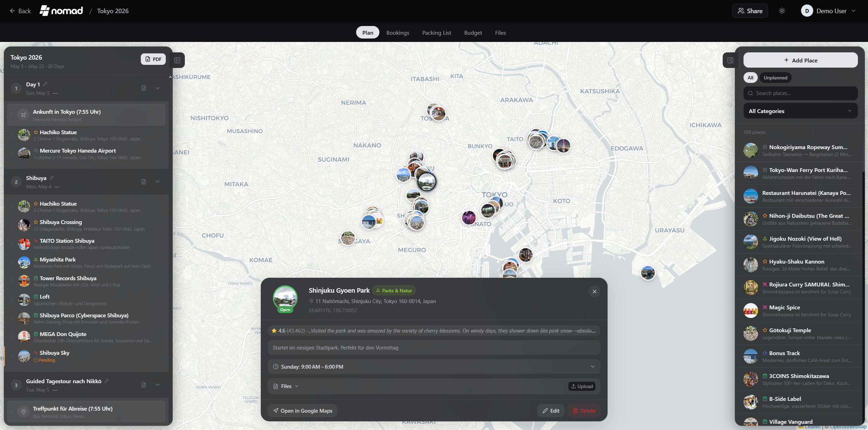Open Shinjuku Gyoen Park in Google Maps
Image resolution: width=868 pixels, height=430 pixels.
pyautogui.click(x=302, y=411)
